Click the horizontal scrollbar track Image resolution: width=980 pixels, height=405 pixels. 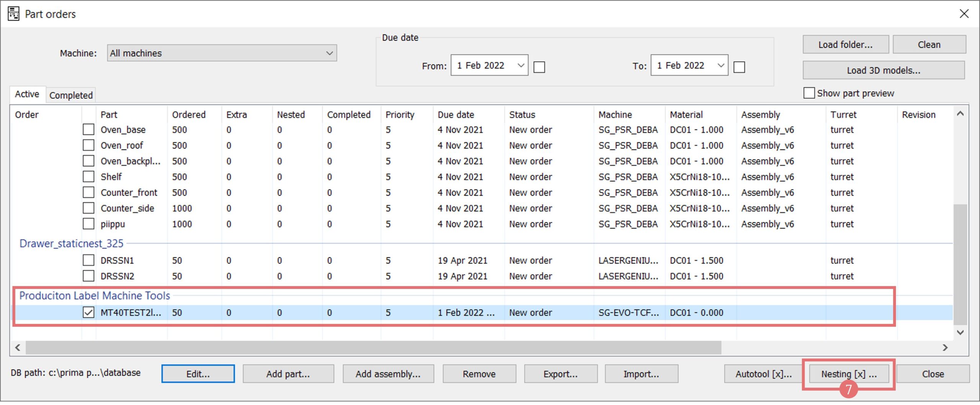[831, 348]
